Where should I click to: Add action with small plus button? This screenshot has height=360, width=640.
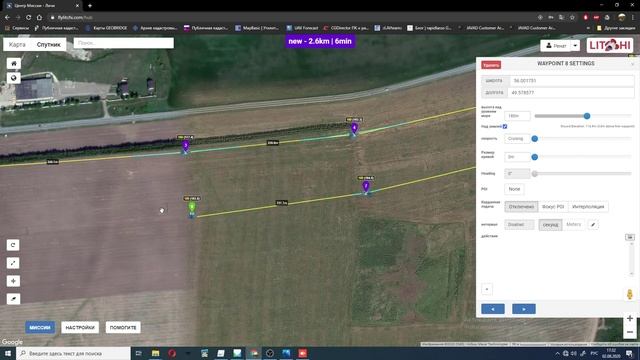pos(487,289)
